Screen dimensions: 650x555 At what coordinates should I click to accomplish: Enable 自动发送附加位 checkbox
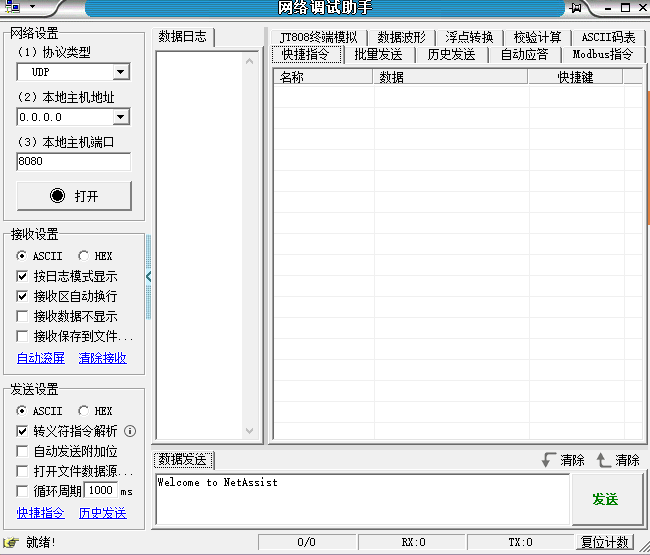tap(22, 451)
